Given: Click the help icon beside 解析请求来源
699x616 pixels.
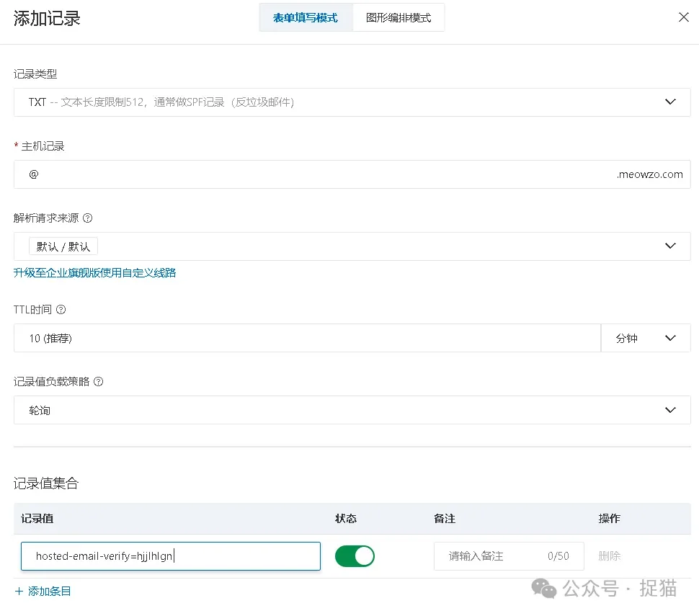Looking at the screenshot, I should coord(88,218).
